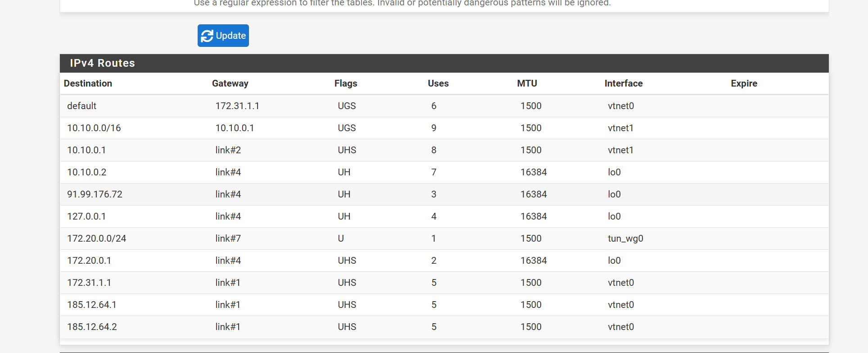868x353 pixels.
Task: Click Uses value 6 in default row
Action: pyautogui.click(x=434, y=106)
